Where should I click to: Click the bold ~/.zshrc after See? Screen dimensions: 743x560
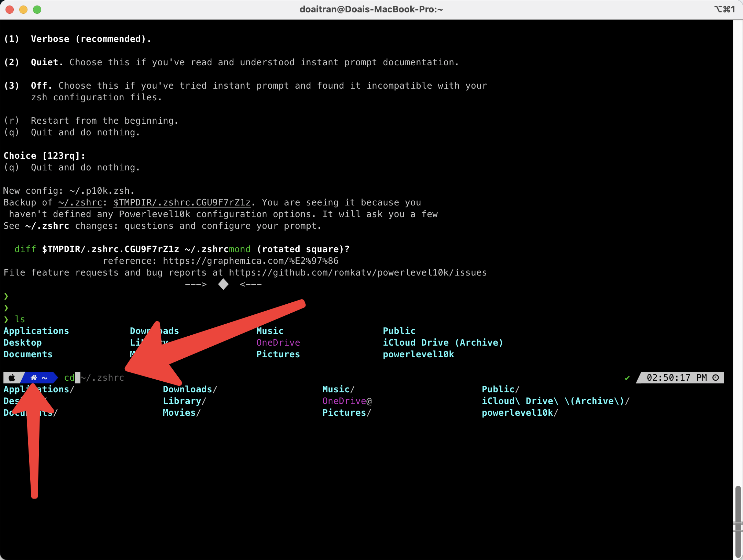(x=47, y=226)
